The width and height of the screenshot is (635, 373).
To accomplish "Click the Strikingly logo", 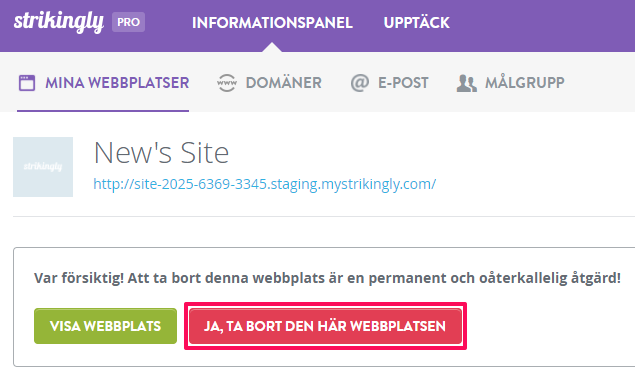I will tap(59, 22).
